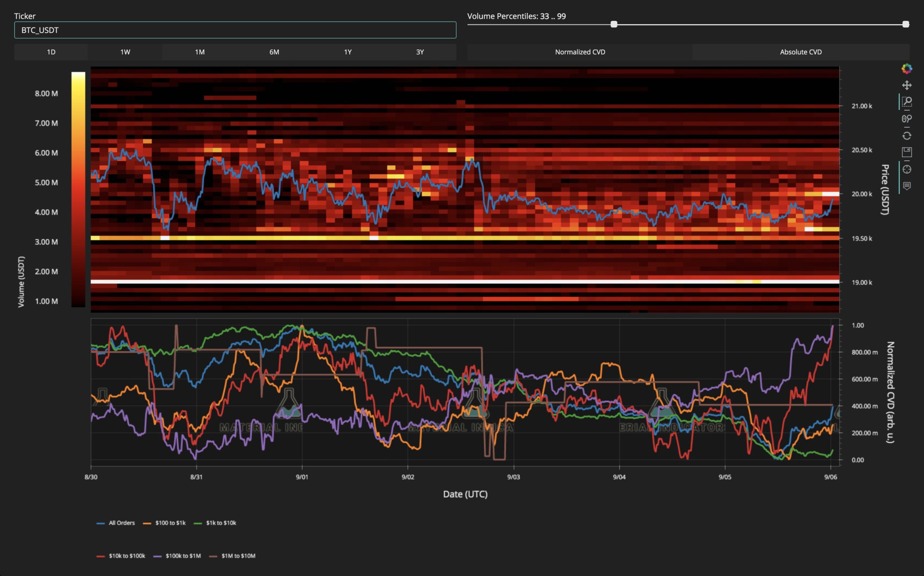
Task: Switch to Absolute CVD view
Action: click(801, 52)
